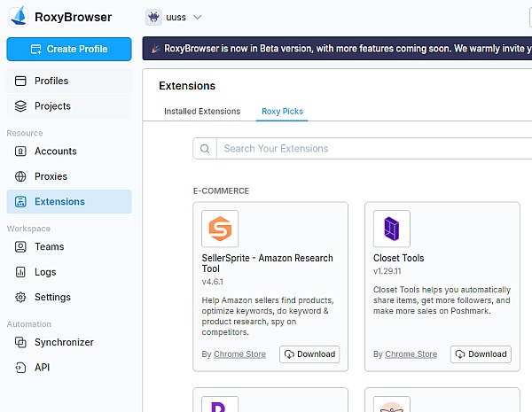Click the uuss avatar icon

click(x=153, y=17)
